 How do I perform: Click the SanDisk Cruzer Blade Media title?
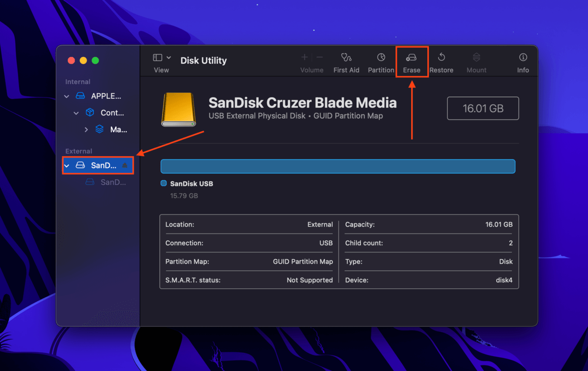tap(302, 103)
